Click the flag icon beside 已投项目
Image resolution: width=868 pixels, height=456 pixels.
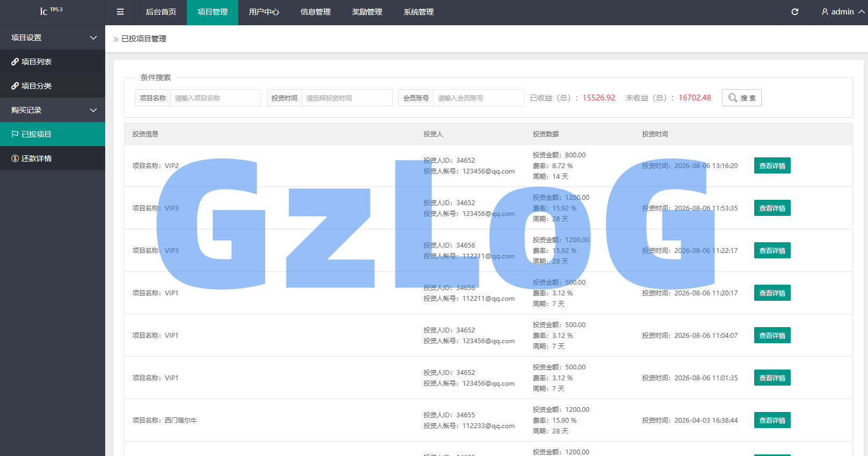click(x=15, y=134)
